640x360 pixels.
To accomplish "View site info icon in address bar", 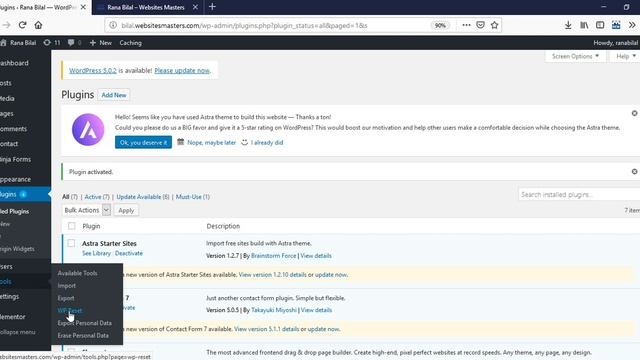I will 113,25.
